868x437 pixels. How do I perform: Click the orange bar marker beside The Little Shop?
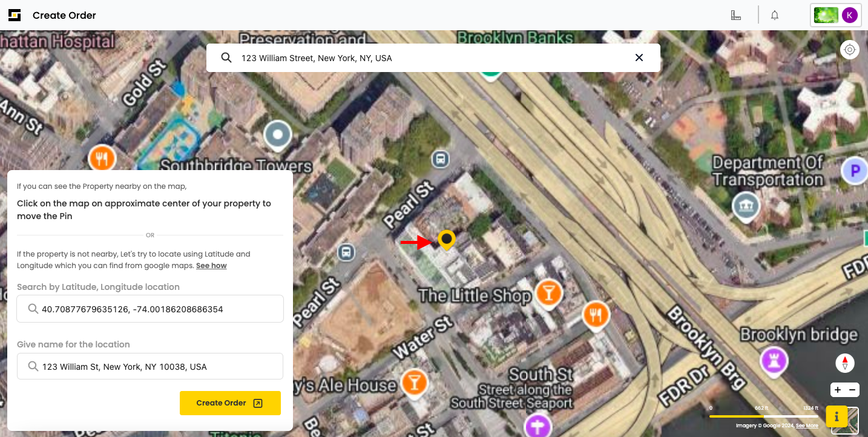[x=548, y=294]
